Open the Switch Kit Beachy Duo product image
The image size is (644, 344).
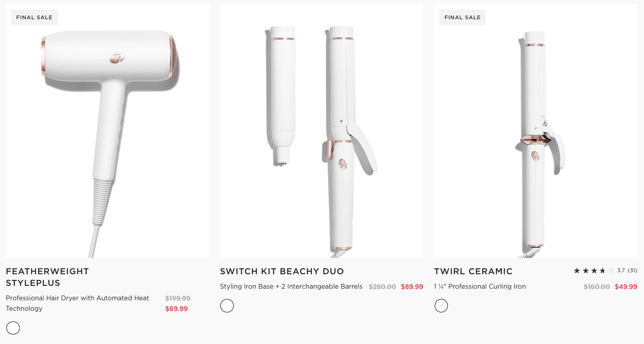point(322,131)
